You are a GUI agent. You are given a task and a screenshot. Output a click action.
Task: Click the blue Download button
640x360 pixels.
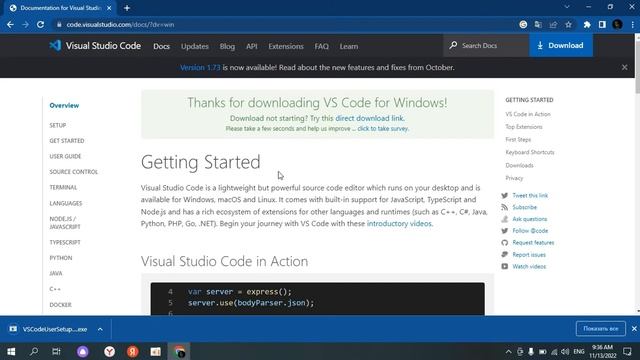[x=561, y=45]
